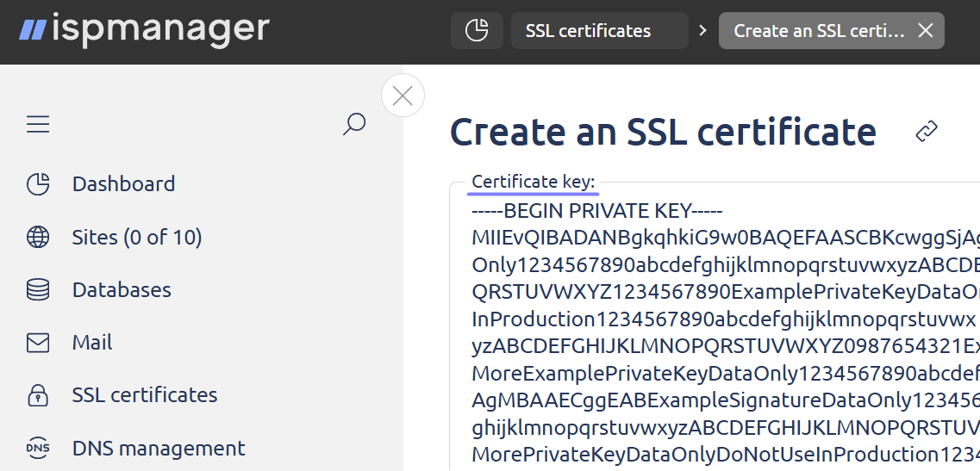Open DNS management in the sidebar
This screenshot has height=471, width=980.
(x=159, y=448)
